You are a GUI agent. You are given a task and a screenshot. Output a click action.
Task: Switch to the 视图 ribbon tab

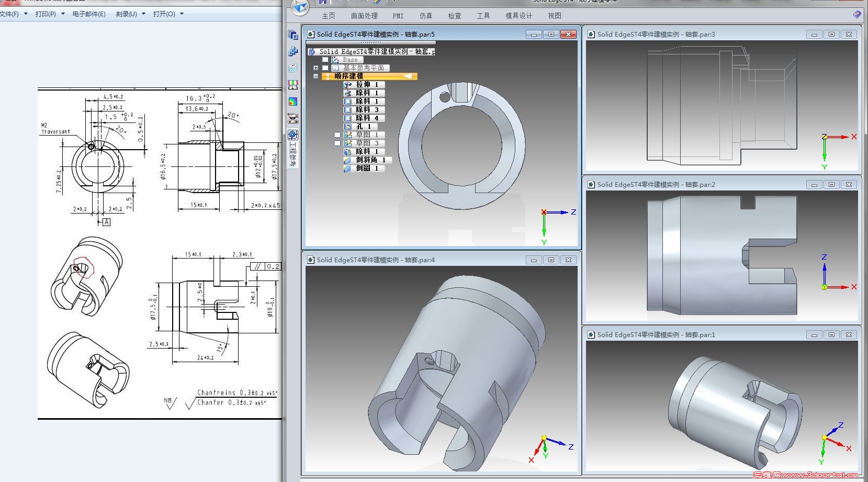pos(555,16)
